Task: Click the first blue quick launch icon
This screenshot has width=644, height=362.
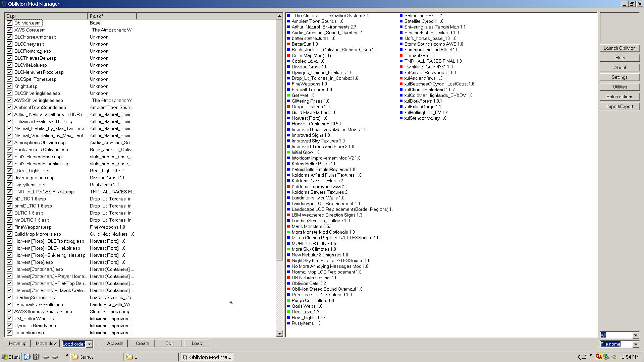Action: coord(27,357)
